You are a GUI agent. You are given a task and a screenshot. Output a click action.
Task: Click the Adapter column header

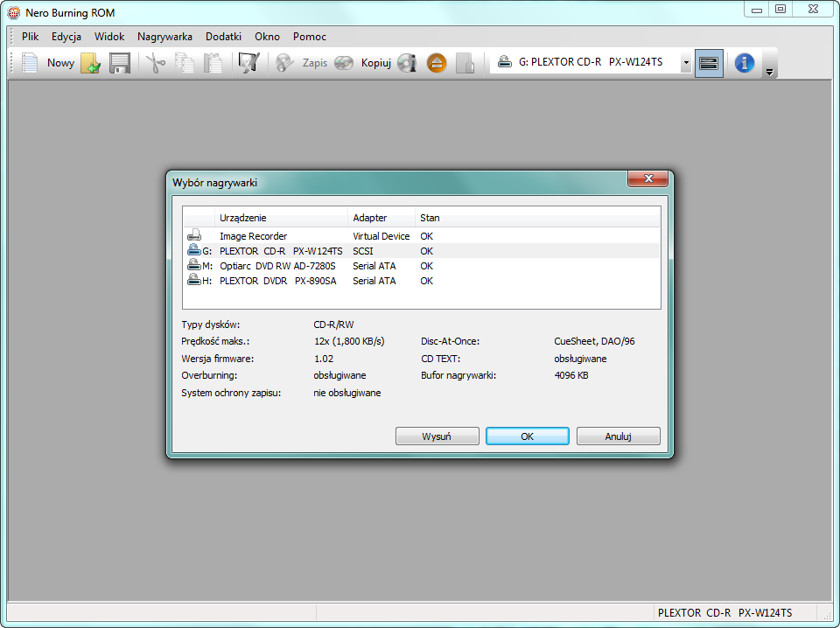[381, 218]
